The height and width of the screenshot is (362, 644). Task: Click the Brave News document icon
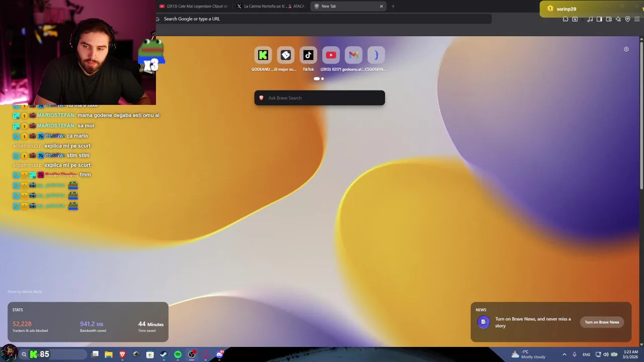(x=483, y=322)
